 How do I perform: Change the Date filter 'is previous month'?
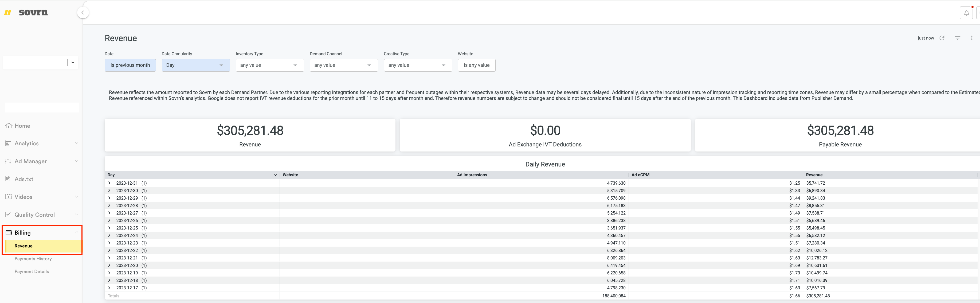click(130, 65)
